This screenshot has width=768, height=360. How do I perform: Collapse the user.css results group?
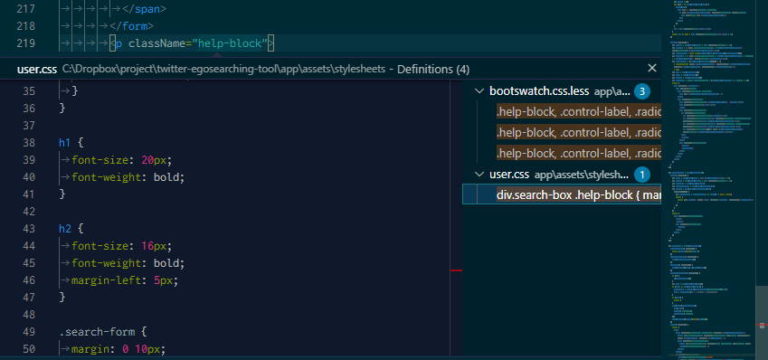click(479, 174)
